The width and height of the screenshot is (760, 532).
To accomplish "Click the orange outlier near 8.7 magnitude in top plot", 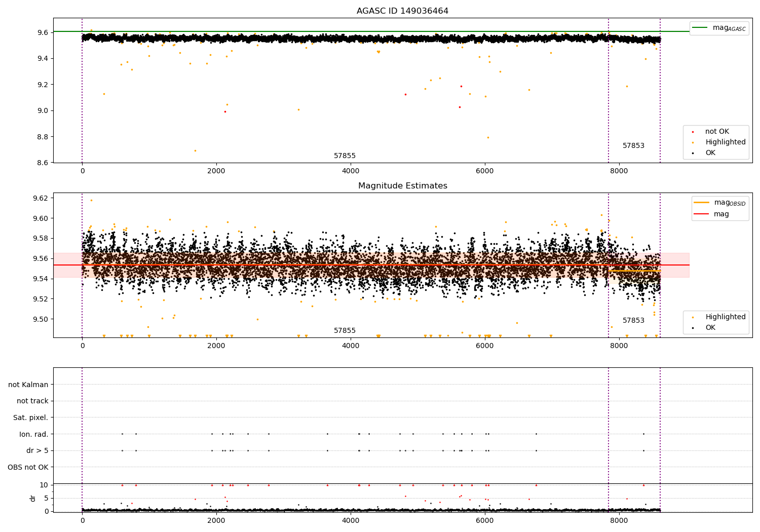I will pos(195,150).
